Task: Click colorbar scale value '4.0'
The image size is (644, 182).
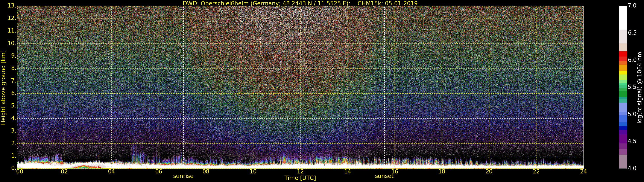Action: (632, 168)
